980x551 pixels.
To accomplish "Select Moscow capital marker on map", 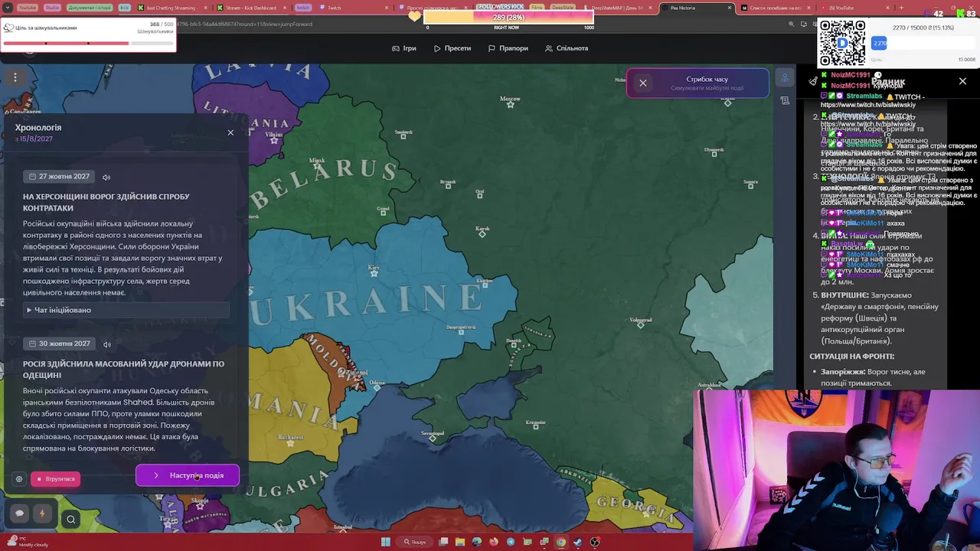I will [x=511, y=103].
